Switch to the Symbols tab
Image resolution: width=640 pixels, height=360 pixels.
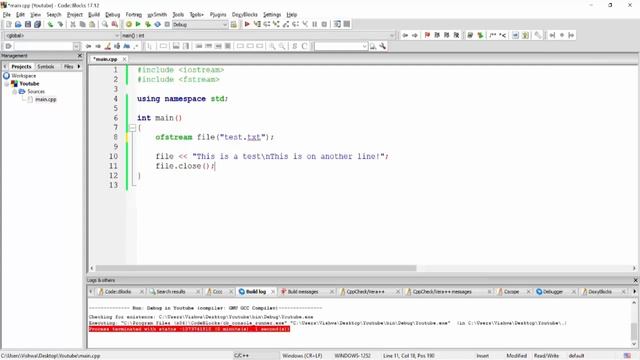pos(46,66)
